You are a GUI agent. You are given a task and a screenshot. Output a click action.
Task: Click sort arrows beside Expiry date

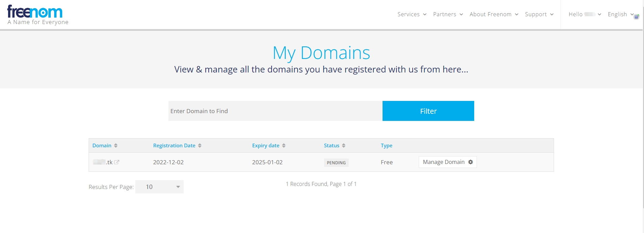point(284,146)
